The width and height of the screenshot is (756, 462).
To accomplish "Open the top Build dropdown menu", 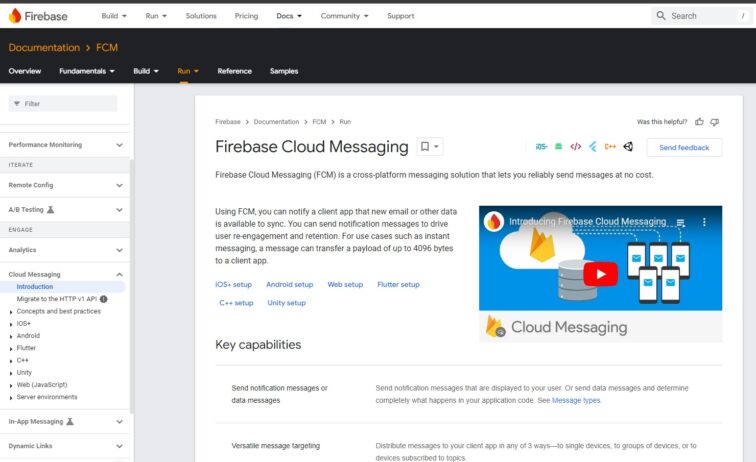I will pyautogui.click(x=114, y=16).
